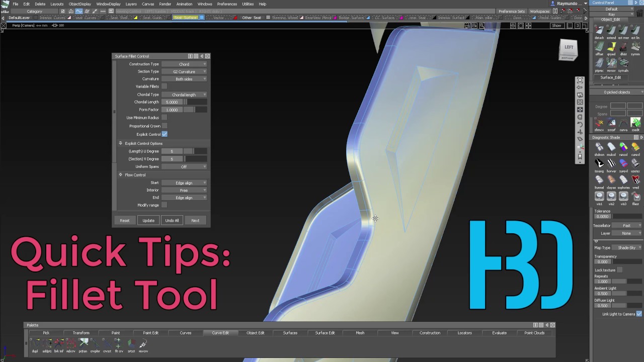
Task: Click the Update button
Action: 148,220
